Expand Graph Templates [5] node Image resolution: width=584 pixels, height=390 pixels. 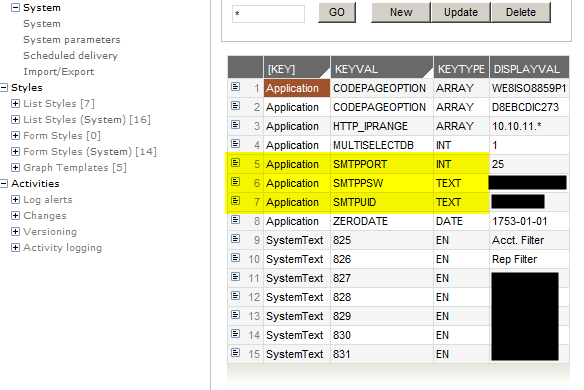click(x=15, y=168)
